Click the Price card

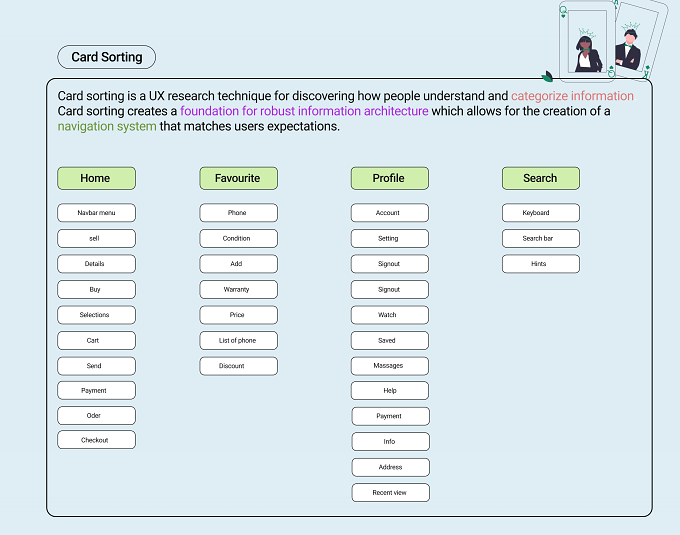point(239,315)
